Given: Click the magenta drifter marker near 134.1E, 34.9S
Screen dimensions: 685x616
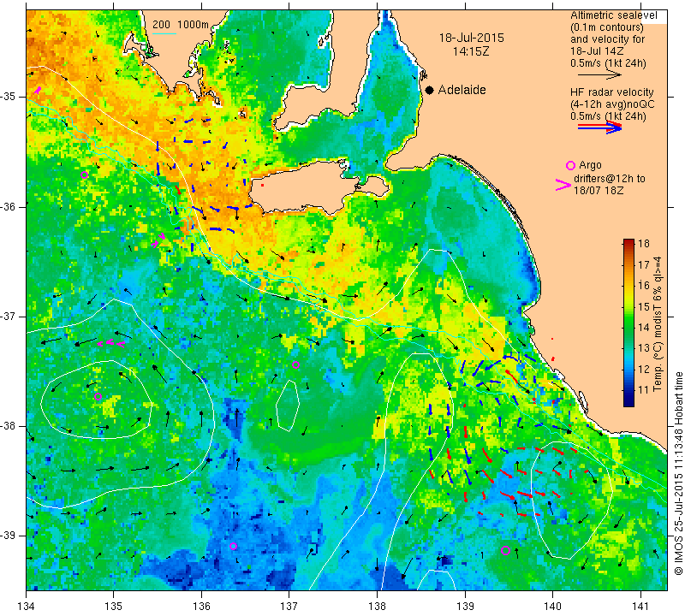Looking at the screenshot, I should point(38,91).
